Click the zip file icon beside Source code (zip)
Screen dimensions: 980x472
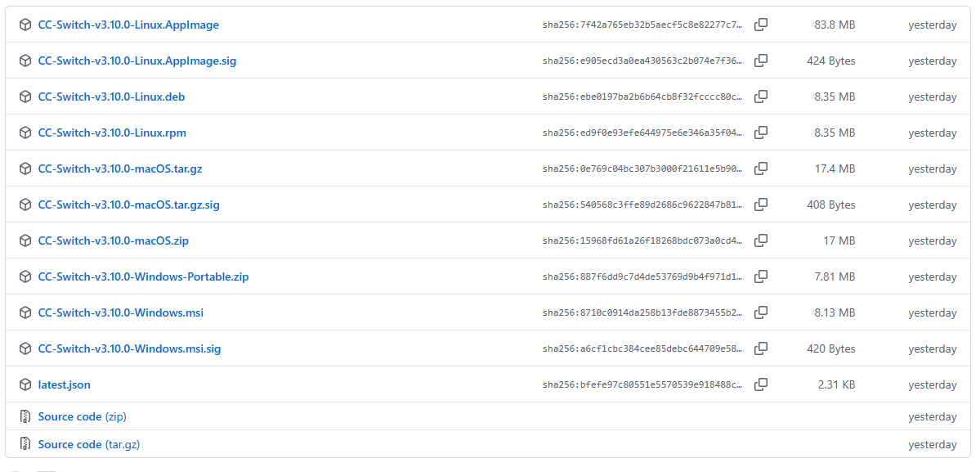pos(25,416)
